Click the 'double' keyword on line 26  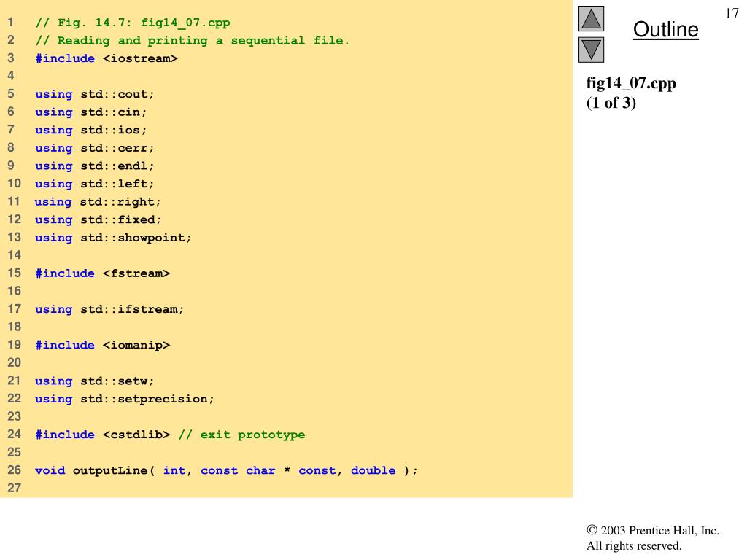coord(373,471)
